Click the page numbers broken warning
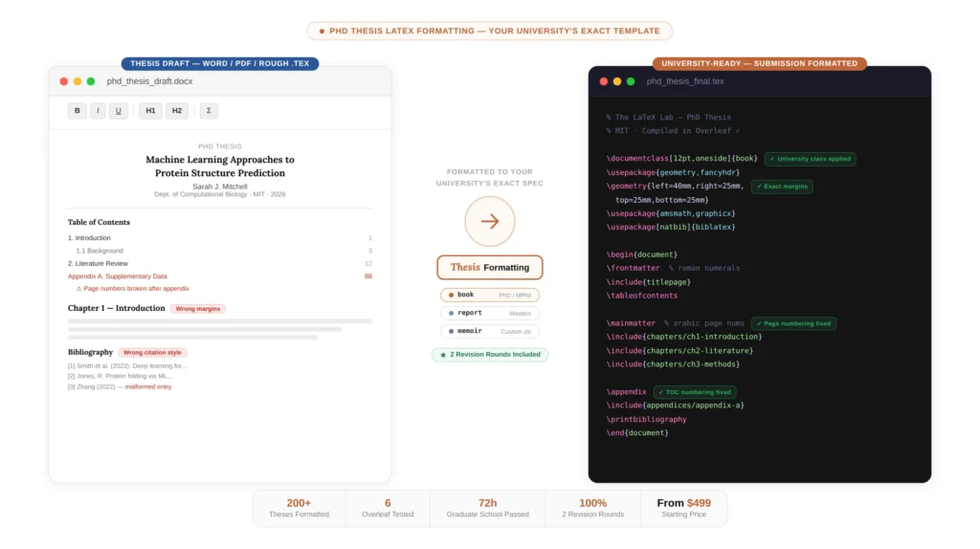The image size is (980, 549). pos(132,289)
